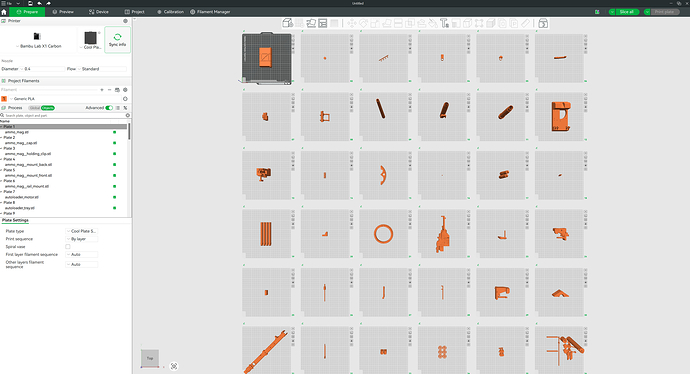Select the Text shape tool

[x=444, y=23]
